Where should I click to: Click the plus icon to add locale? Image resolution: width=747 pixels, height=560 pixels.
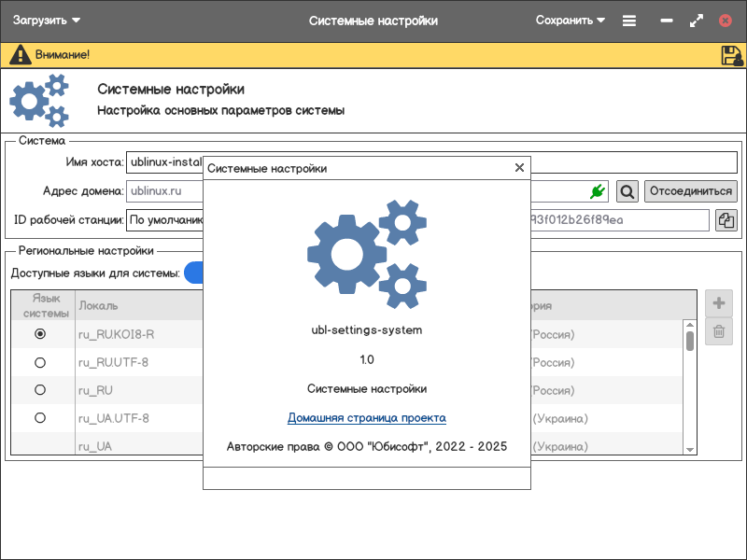pyautogui.click(x=719, y=303)
